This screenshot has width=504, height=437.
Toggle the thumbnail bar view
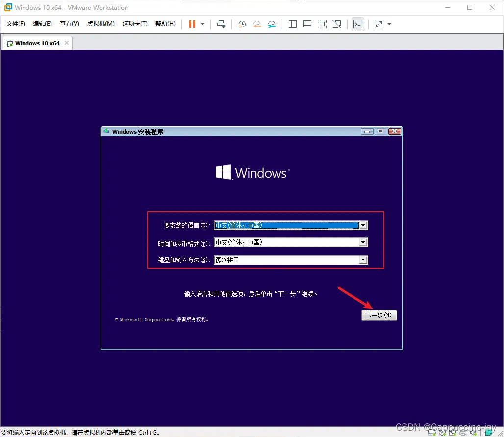point(307,24)
